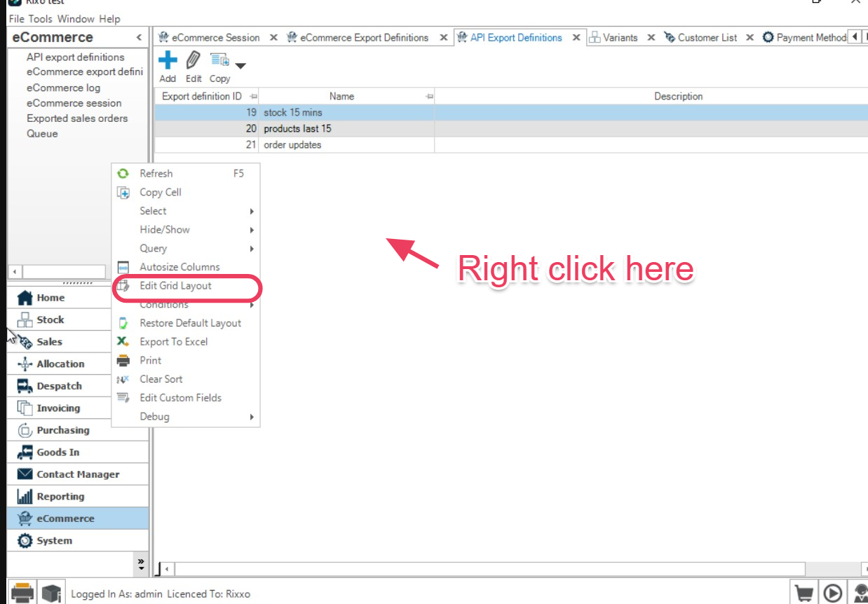Open the Window menu
Screen dimensions: 868x604
pyautogui.click(x=76, y=19)
